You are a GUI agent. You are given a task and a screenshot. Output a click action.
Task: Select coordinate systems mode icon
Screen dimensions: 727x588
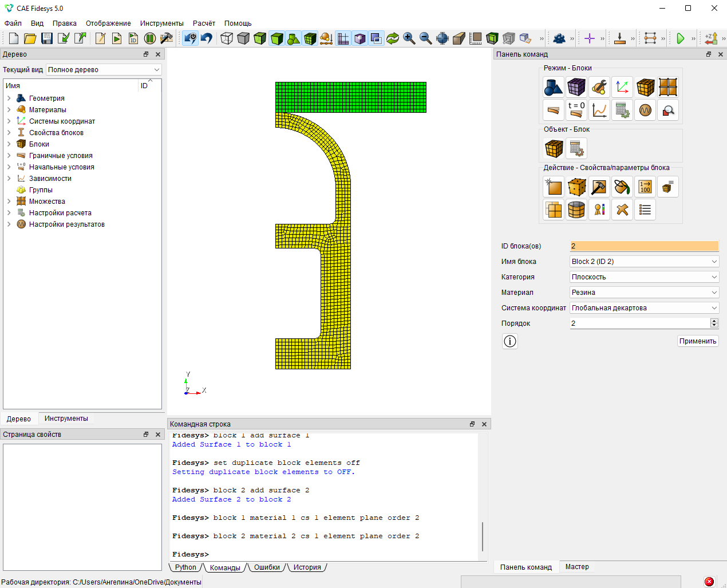(x=622, y=87)
